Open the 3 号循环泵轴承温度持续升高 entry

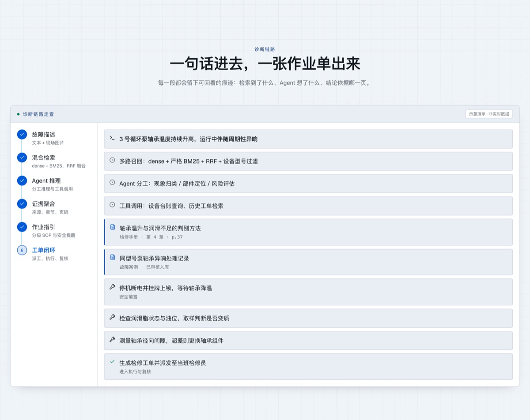click(308, 139)
